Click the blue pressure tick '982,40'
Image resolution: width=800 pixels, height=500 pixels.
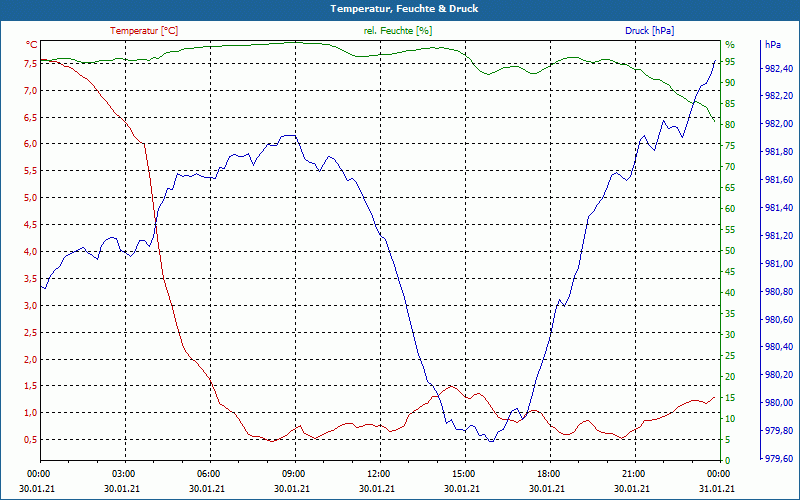coord(779,68)
